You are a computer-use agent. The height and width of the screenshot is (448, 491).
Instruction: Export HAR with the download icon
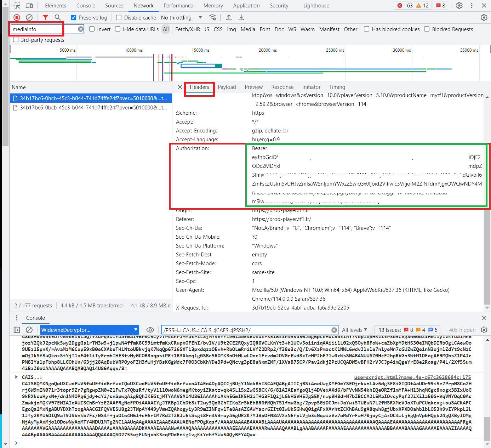click(241, 17)
